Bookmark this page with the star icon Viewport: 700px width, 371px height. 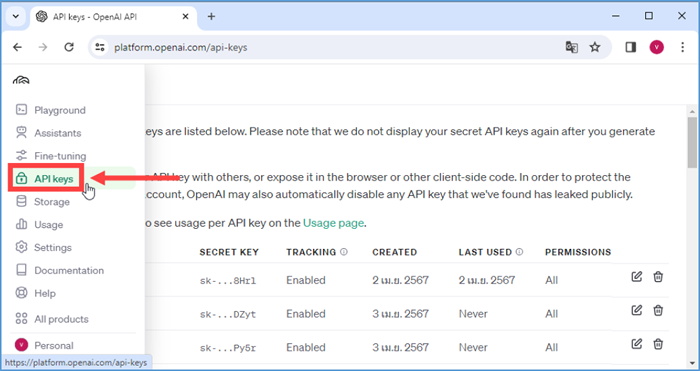click(595, 47)
